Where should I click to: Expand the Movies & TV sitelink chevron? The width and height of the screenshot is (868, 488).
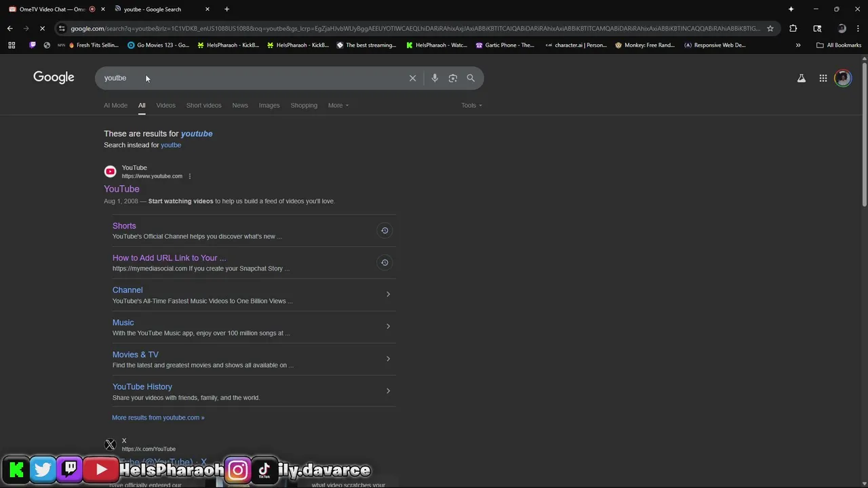click(x=388, y=359)
